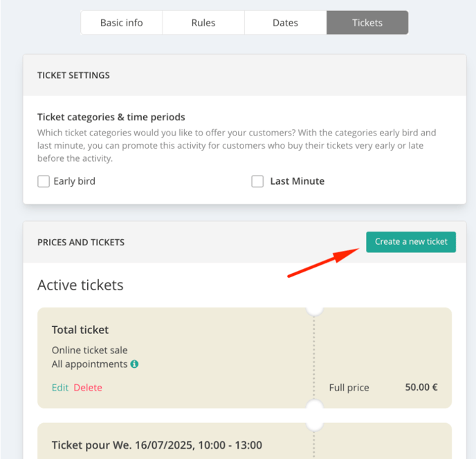Select the Total ticket title

coord(80,330)
